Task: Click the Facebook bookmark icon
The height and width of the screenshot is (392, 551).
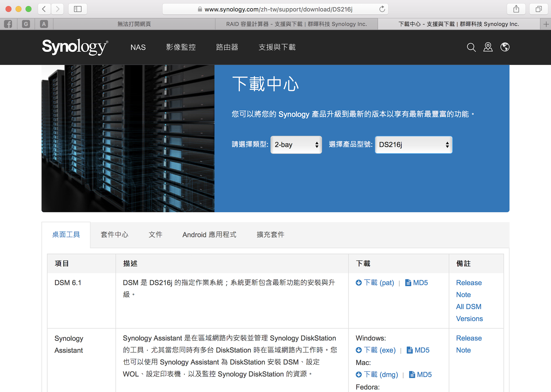Action: pos(8,24)
